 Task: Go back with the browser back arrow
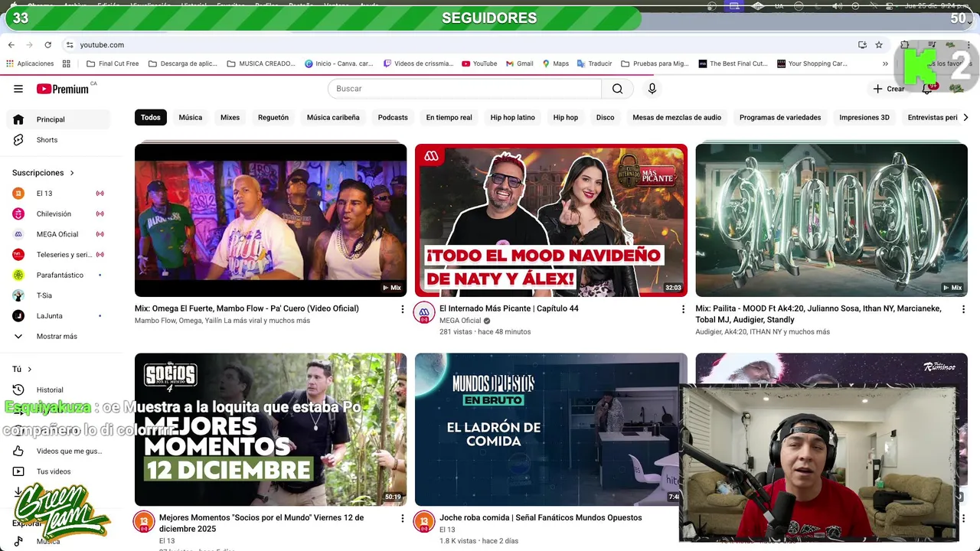(x=11, y=45)
